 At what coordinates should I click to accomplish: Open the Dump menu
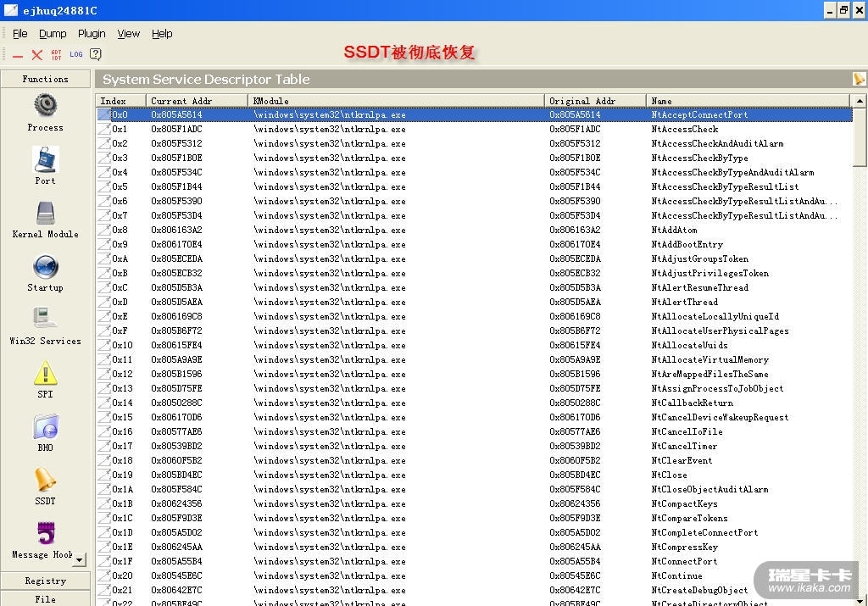click(53, 34)
